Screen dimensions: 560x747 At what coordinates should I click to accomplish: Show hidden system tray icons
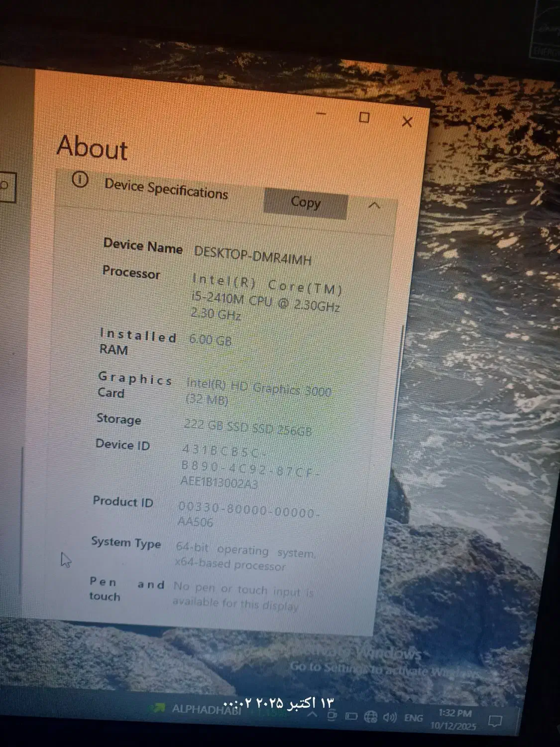tap(313, 714)
